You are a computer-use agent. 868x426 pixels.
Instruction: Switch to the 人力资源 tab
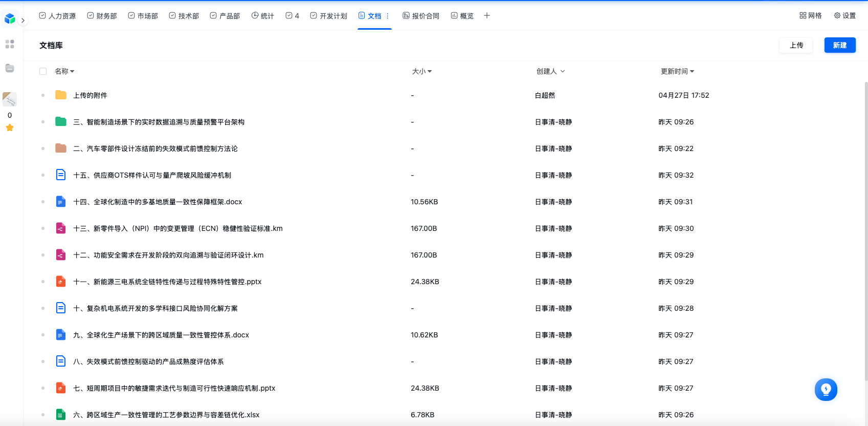click(57, 16)
